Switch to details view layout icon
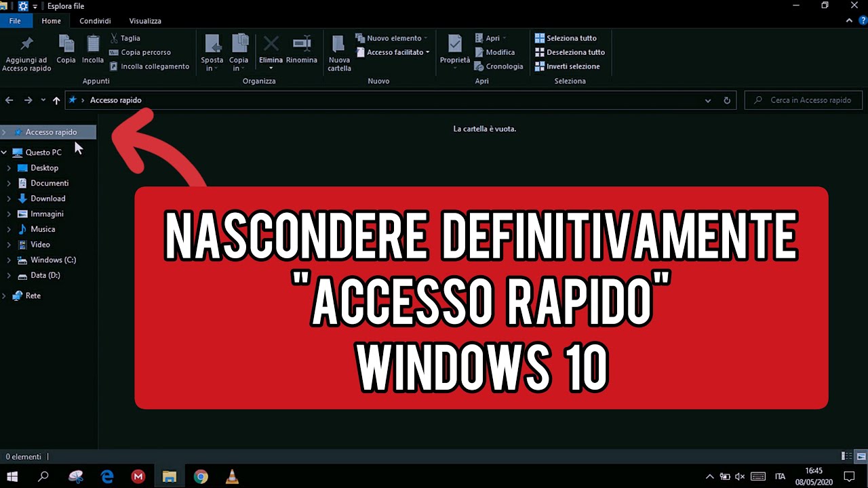 pyautogui.click(x=847, y=457)
